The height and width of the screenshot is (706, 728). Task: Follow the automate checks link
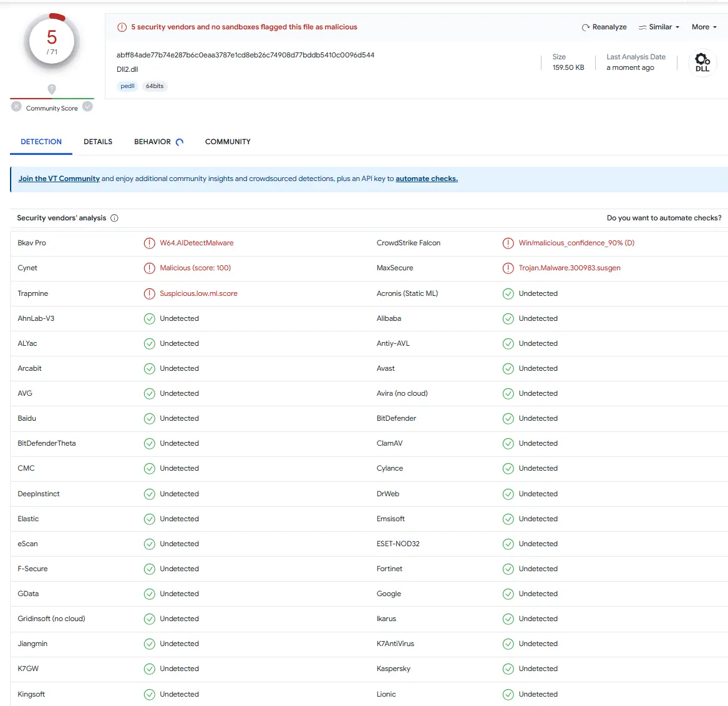426,179
